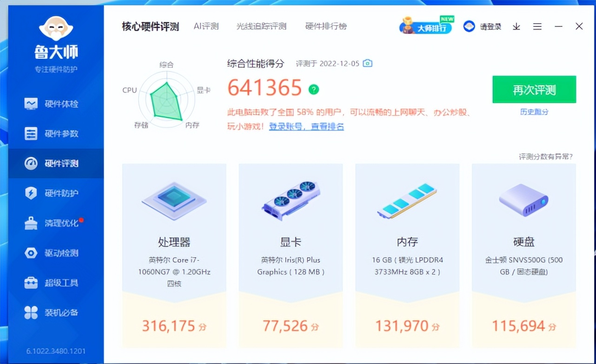Click the download arrow icon in the titlebar
This screenshot has width=596, height=364.
516,26
